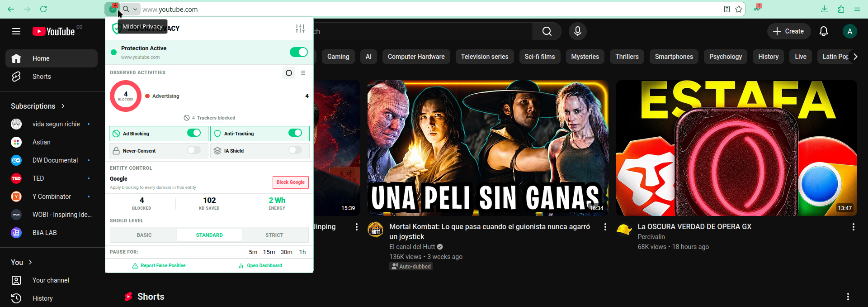Pause protection for 5m
The height and width of the screenshot is (307, 868).
click(x=253, y=252)
